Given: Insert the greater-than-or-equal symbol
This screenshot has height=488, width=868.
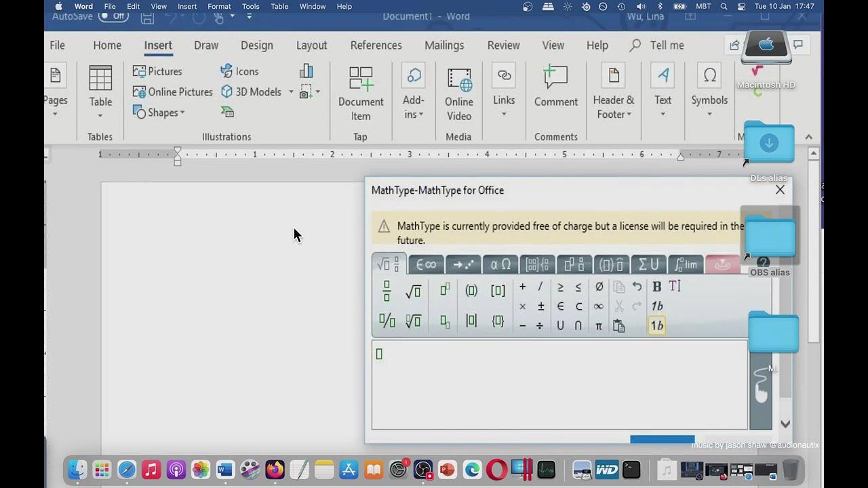Looking at the screenshot, I should pyautogui.click(x=560, y=287).
